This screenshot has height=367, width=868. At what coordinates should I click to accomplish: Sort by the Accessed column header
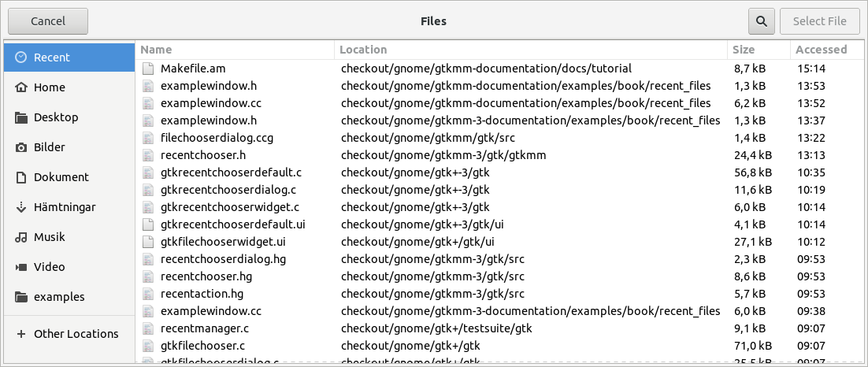pos(821,50)
